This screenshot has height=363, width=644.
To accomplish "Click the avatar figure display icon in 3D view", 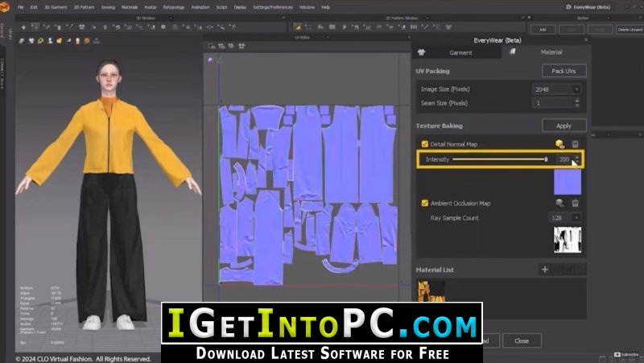I will pos(50,41).
